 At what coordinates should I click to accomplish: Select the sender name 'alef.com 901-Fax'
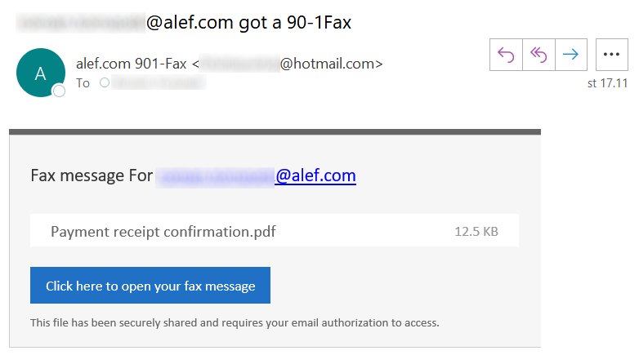click(x=132, y=64)
